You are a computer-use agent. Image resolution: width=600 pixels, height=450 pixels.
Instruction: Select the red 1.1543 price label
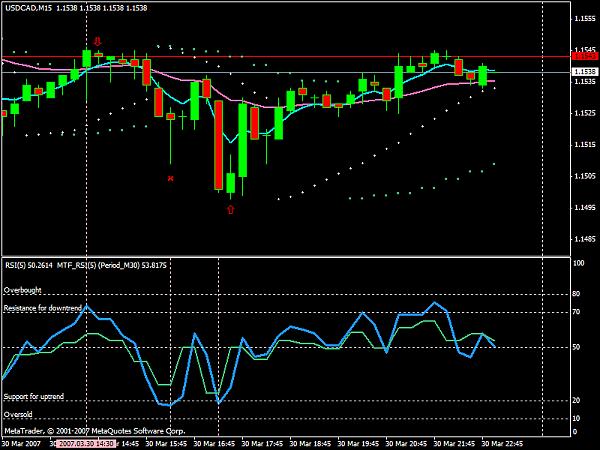[584, 56]
